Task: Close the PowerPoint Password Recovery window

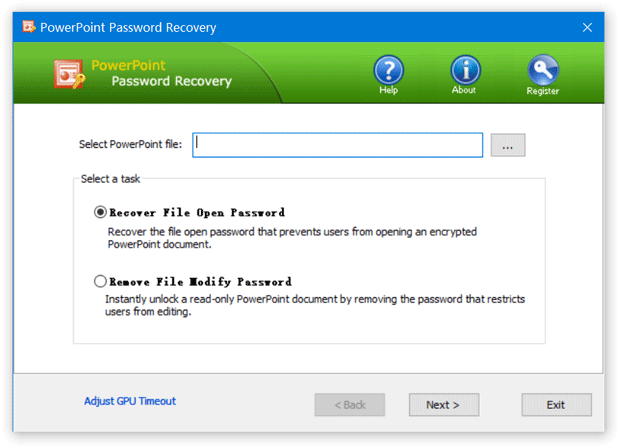Action: [587, 27]
